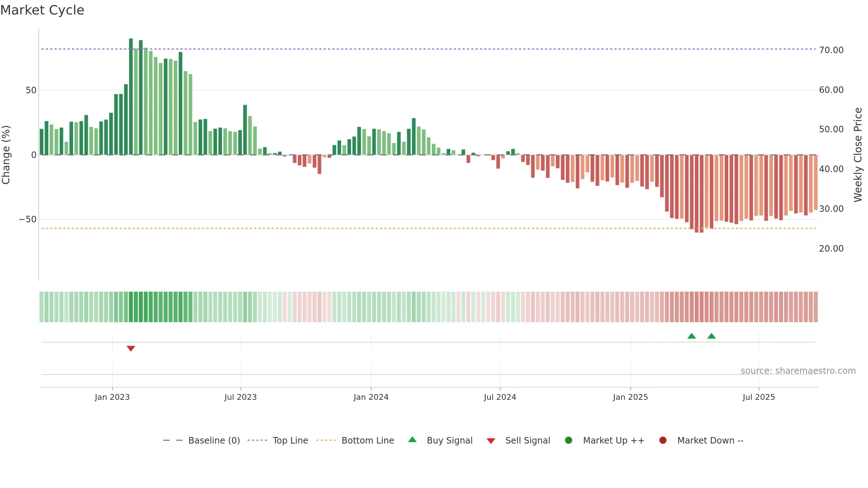
Task: Click the 70.00 price axis label
Action: tap(831, 50)
